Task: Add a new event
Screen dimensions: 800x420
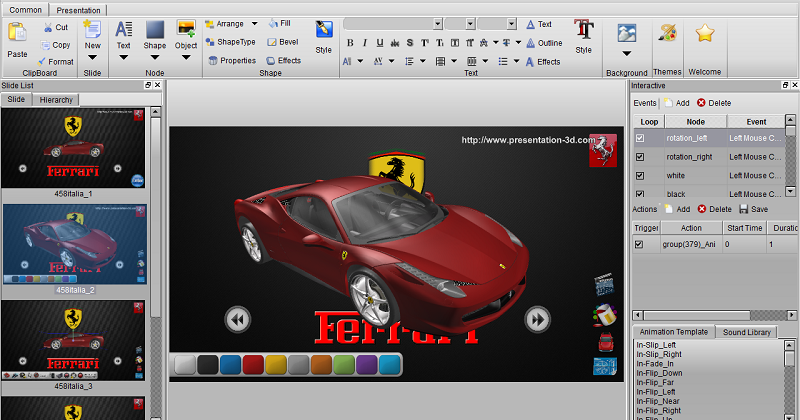Action: click(677, 103)
